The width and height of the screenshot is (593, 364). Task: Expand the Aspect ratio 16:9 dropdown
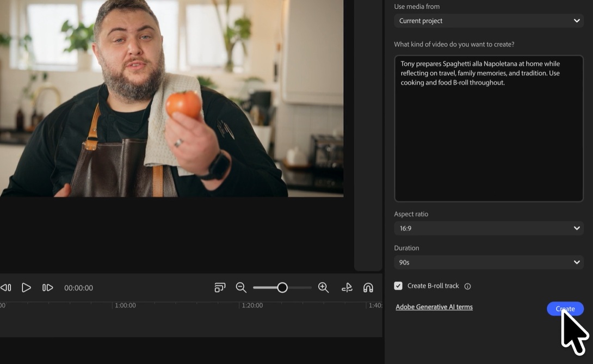pyautogui.click(x=488, y=228)
